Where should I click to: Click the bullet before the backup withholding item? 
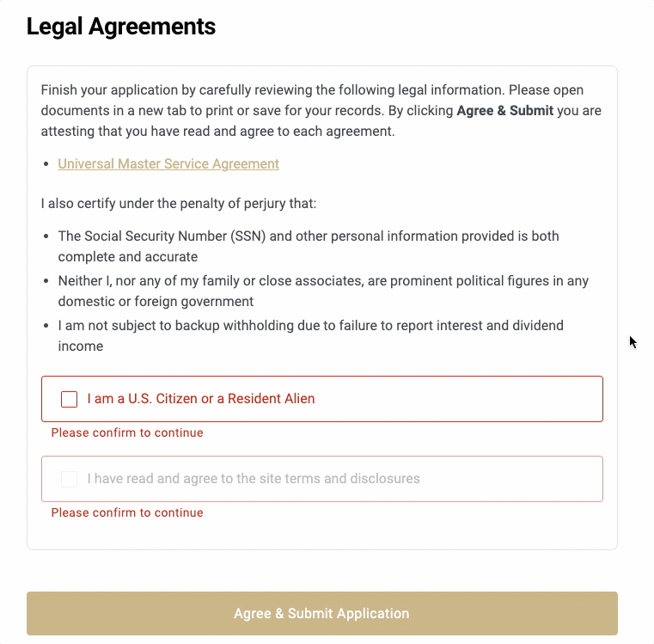(46, 326)
